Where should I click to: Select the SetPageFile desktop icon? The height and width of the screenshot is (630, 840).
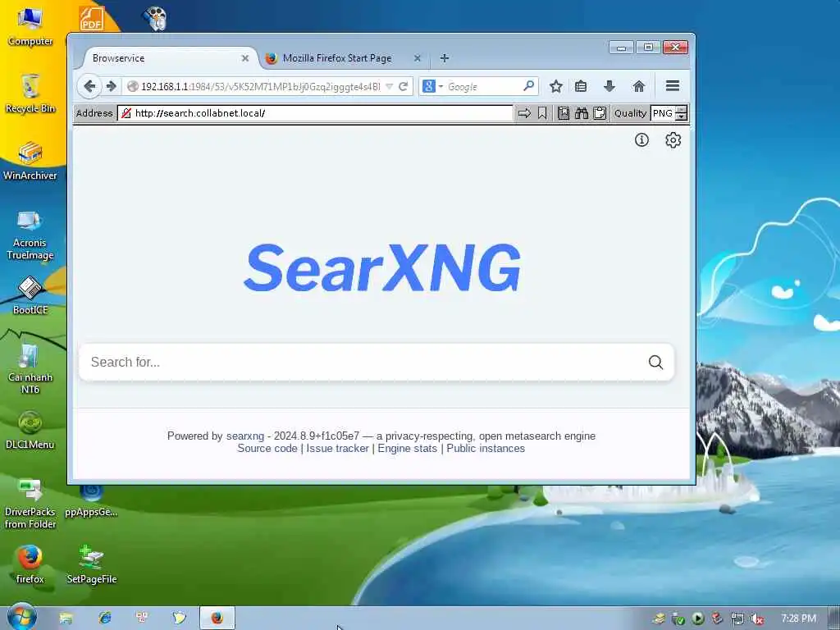(x=92, y=564)
